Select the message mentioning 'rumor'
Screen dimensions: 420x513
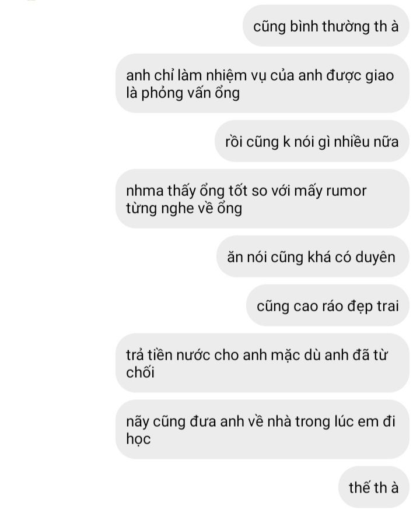262,199
